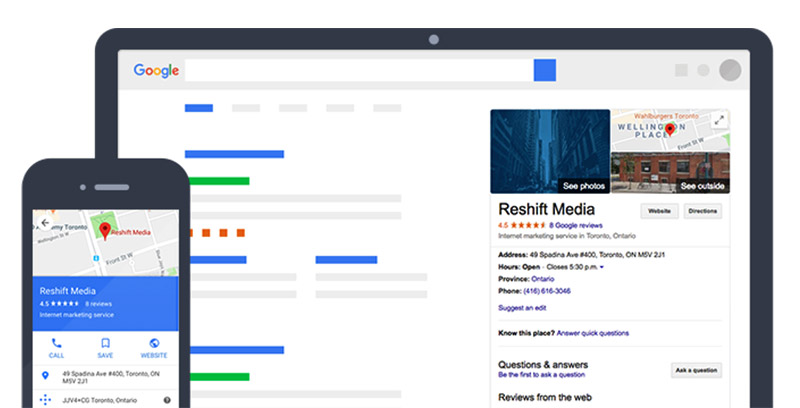Click the Reviews from the web heading
The height and width of the screenshot is (408, 800).
pos(545,397)
